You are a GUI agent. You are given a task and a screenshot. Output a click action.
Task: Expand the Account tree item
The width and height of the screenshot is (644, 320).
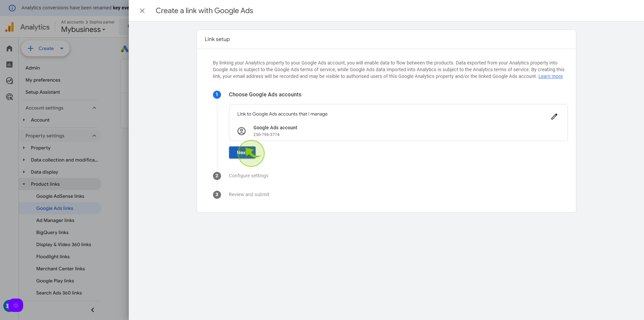tap(24, 120)
